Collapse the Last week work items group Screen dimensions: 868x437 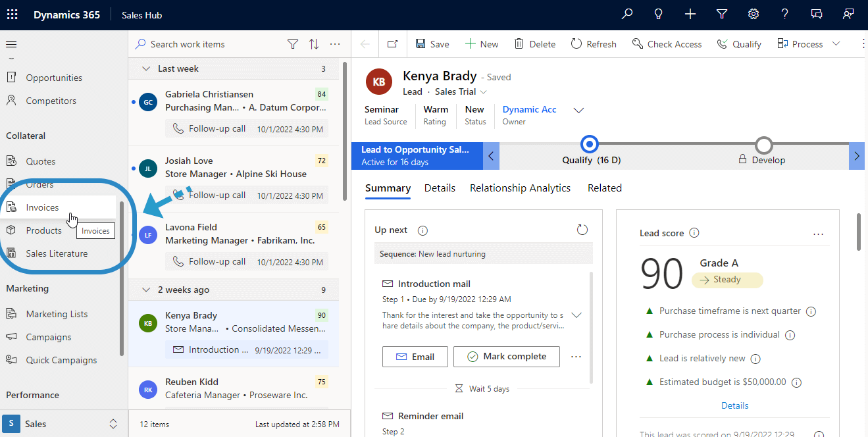click(146, 68)
